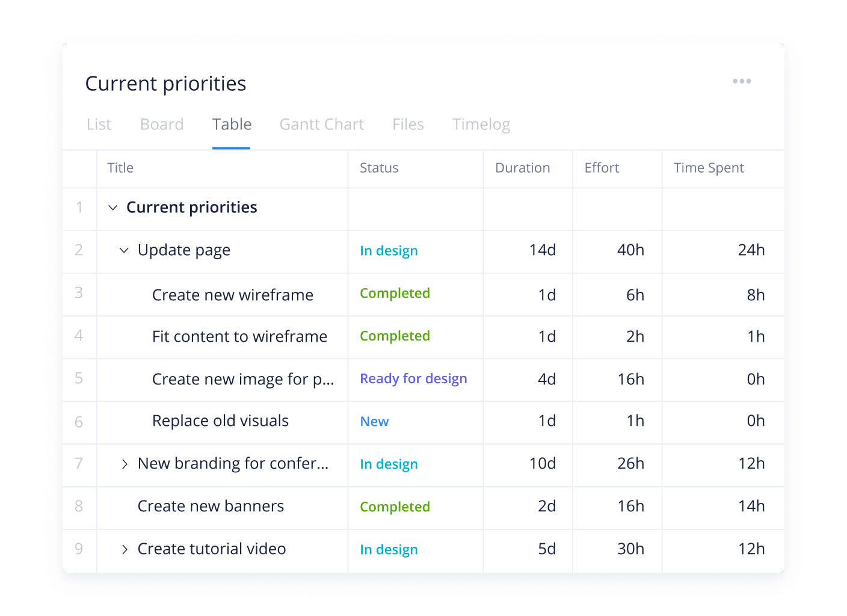Image resolution: width=847 pixels, height=616 pixels.
Task: Change the New status of Replace old visuals
Action: click(374, 422)
